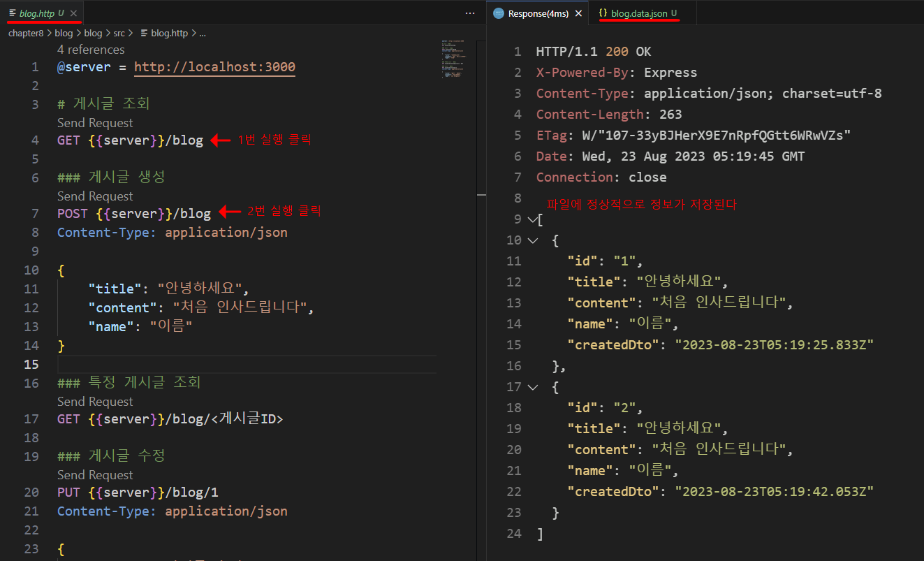Send Request above POST {{server}}/blog
Viewport: 924px width, 561px height.
coord(95,196)
